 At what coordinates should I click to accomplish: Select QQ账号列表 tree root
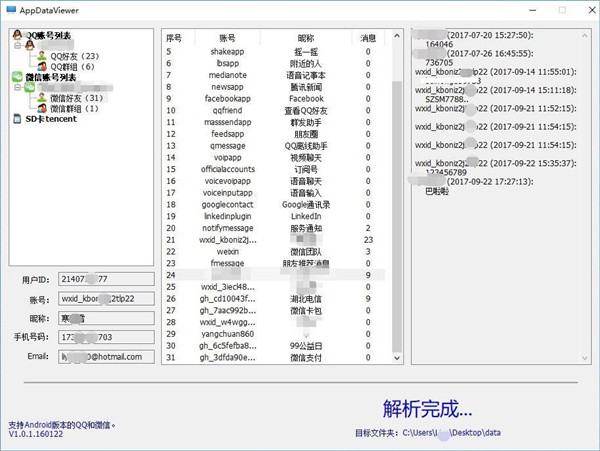pyautogui.click(x=48, y=36)
